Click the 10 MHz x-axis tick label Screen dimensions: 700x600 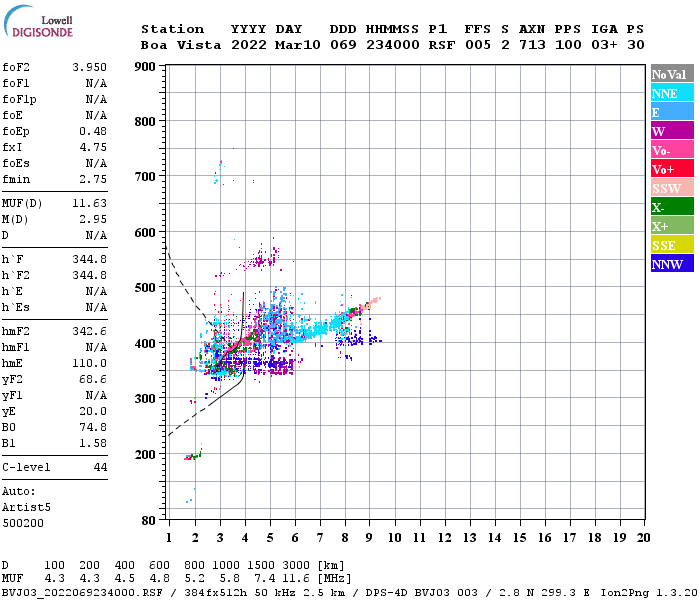pos(394,538)
